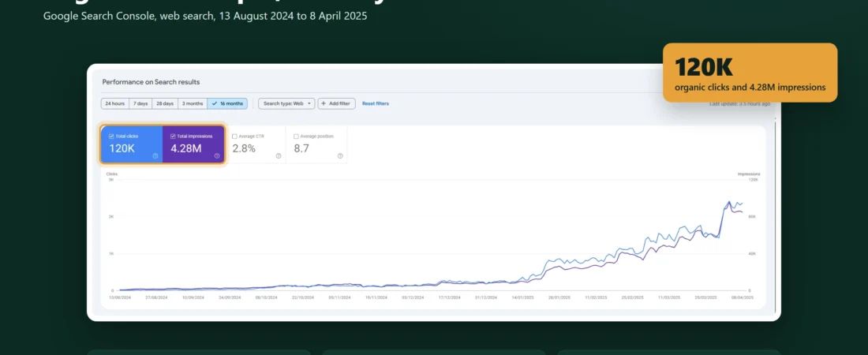Click the plus icon in Add filter
This screenshot has width=868, height=355.
(x=324, y=103)
